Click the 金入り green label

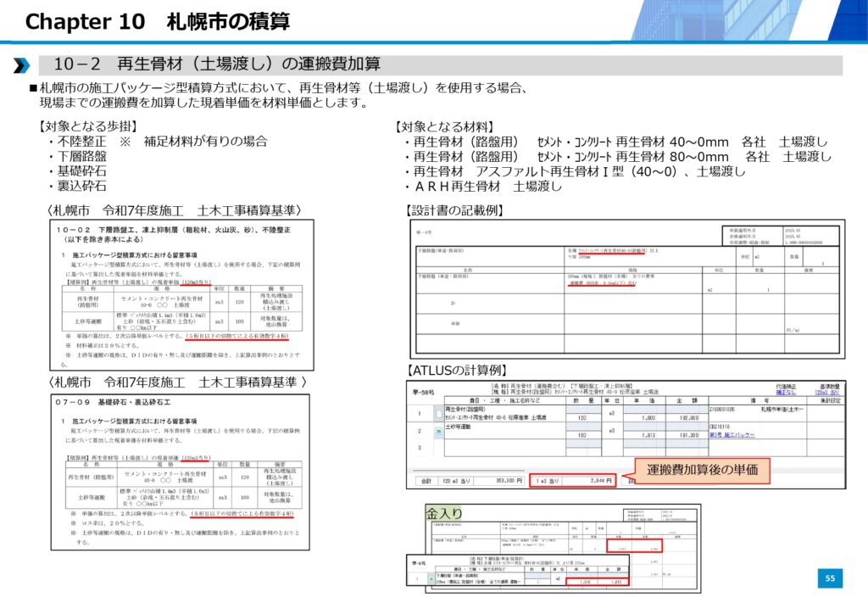click(444, 513)
